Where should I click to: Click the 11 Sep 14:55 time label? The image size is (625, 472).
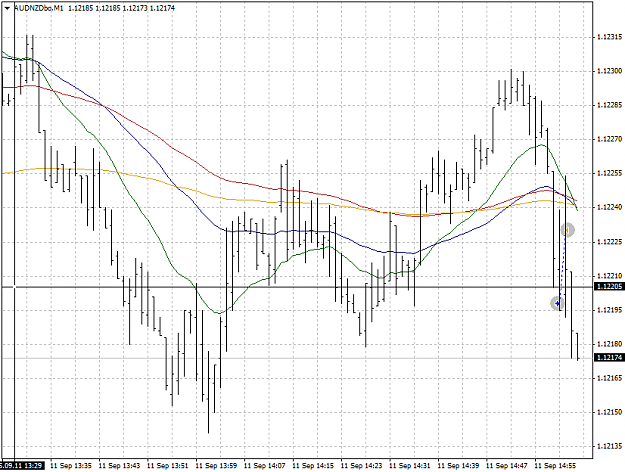(x=555, y=465)
